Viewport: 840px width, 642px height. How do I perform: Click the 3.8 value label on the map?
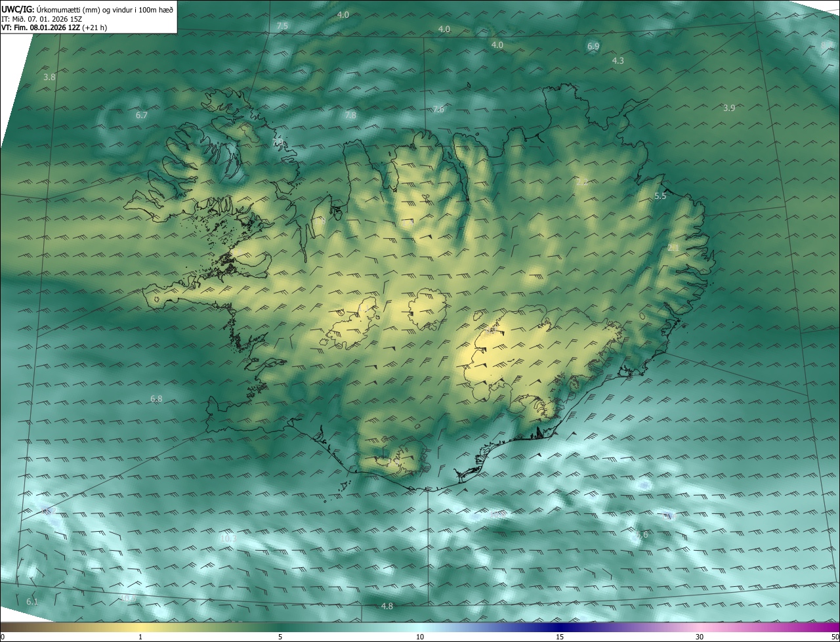[x=49, y=77]
